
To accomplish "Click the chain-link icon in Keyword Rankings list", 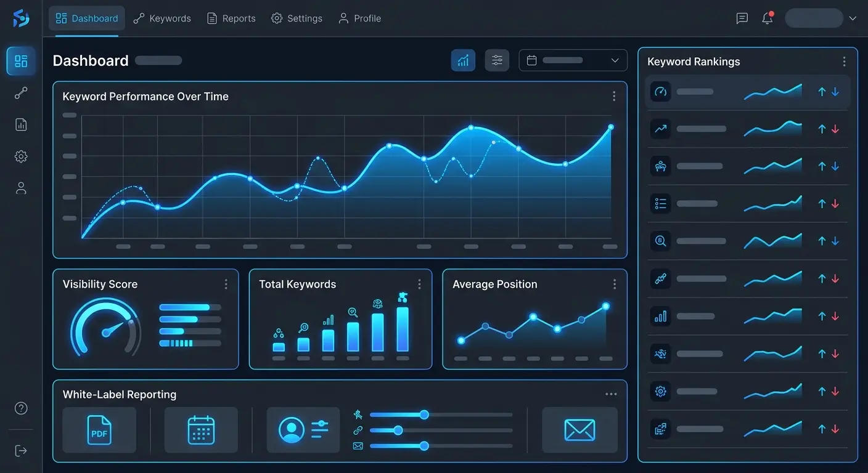I will (x=661, y=278).
